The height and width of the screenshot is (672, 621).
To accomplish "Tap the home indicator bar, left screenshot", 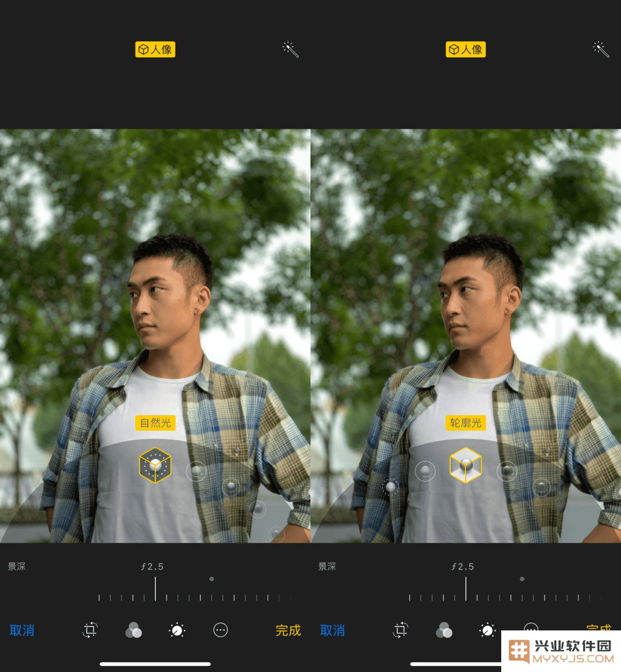I will tap(155, 664).
